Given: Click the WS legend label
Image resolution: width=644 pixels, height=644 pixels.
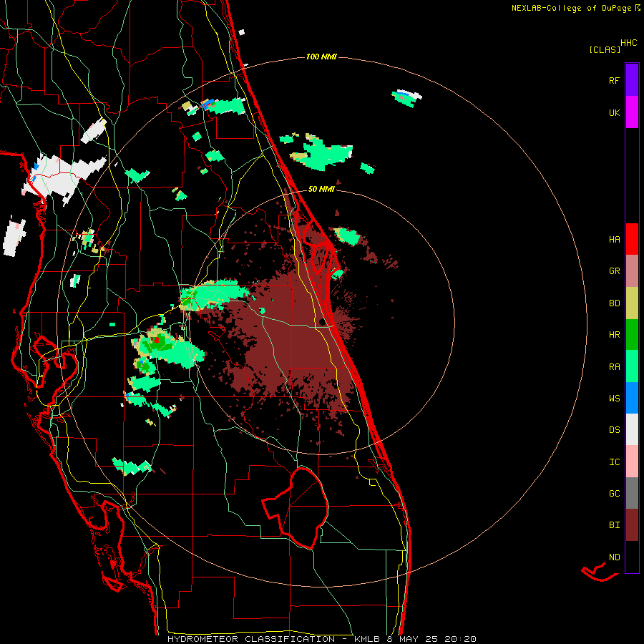Looking at the screenshot, I should pos(614,398).
